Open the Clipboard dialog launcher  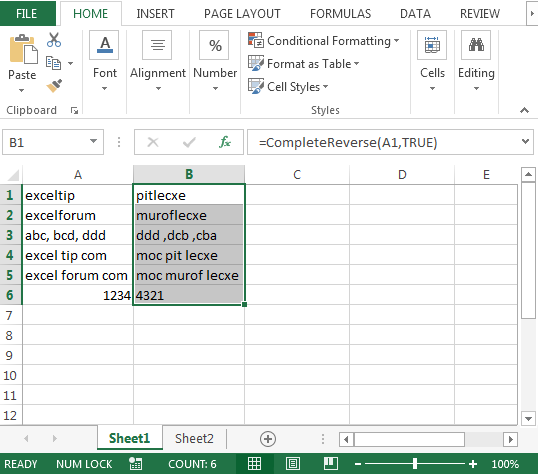point(74,111)
